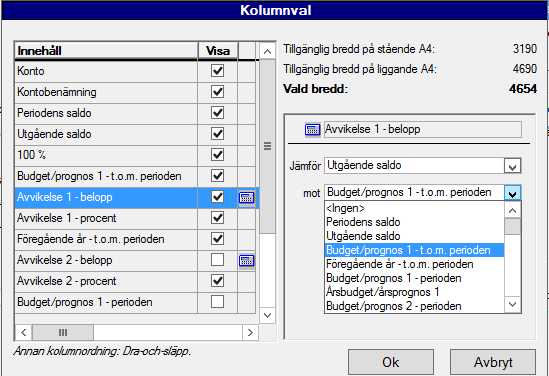Image resolution: width=549 pixels, height=376 pixels.
Task: Enable Visa checkbox for Avvikelse 2 - belopp
Action: coord(217,260)
